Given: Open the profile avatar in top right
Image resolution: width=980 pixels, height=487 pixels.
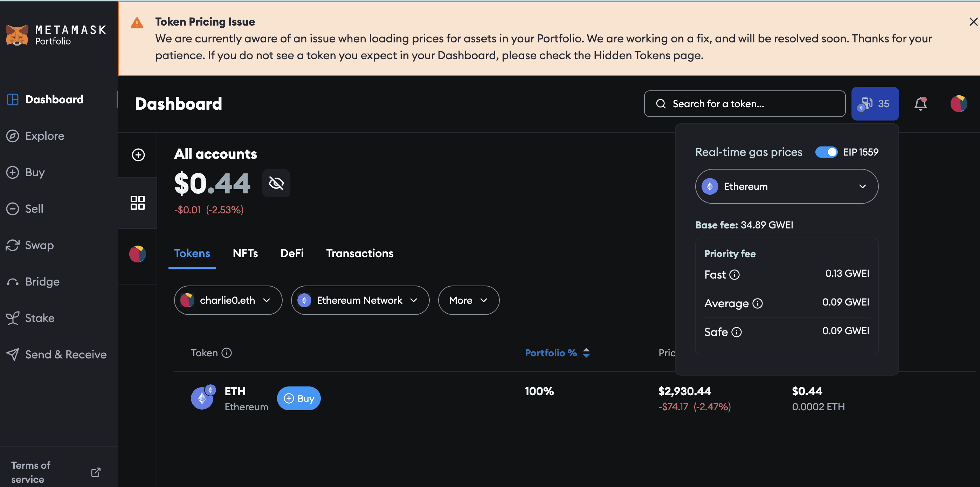Looking at the screenshot, I should [958, 103].
